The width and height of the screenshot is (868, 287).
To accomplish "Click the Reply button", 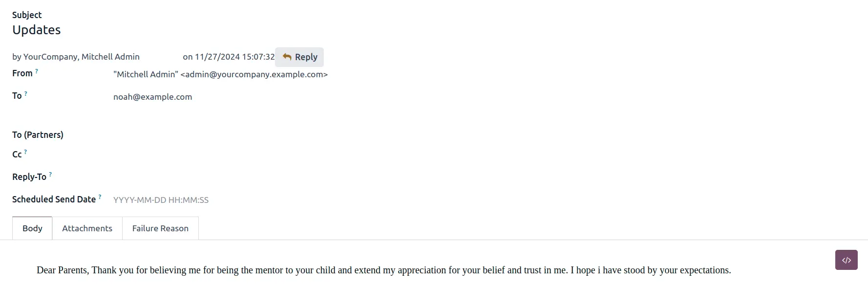I will (x=299, y=57).
